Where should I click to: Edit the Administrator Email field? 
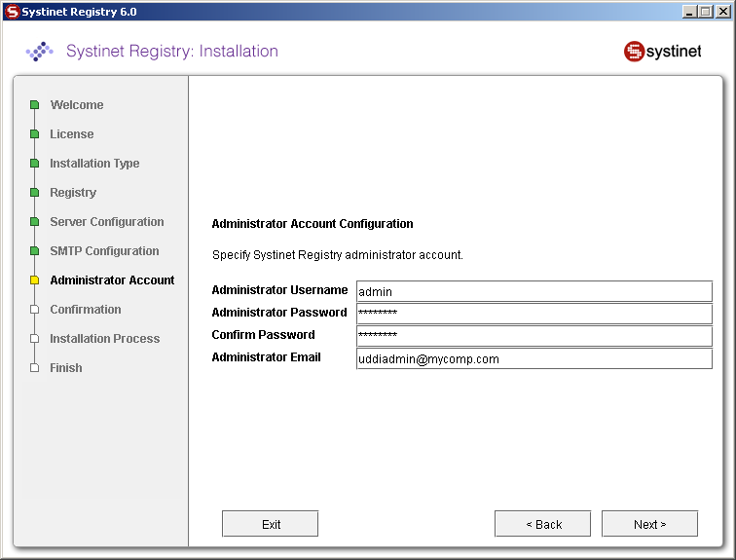point(534,358)
